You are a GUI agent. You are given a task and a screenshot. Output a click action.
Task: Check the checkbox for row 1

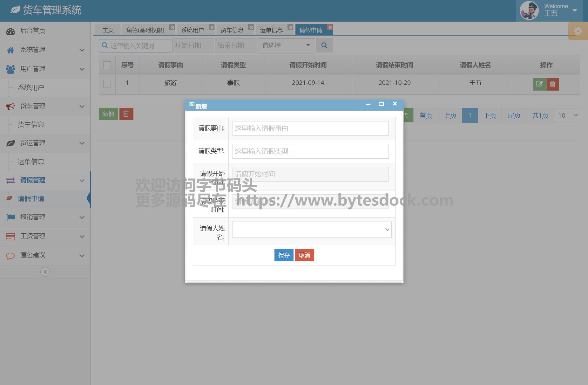tap(107, 83)
